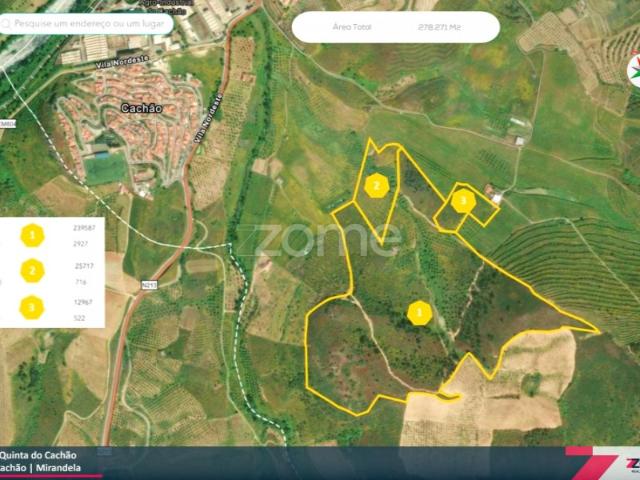This screenshot has height=480, width=640.
Task: Click the 239587 area value in legend
Action: tap(84, 229)
